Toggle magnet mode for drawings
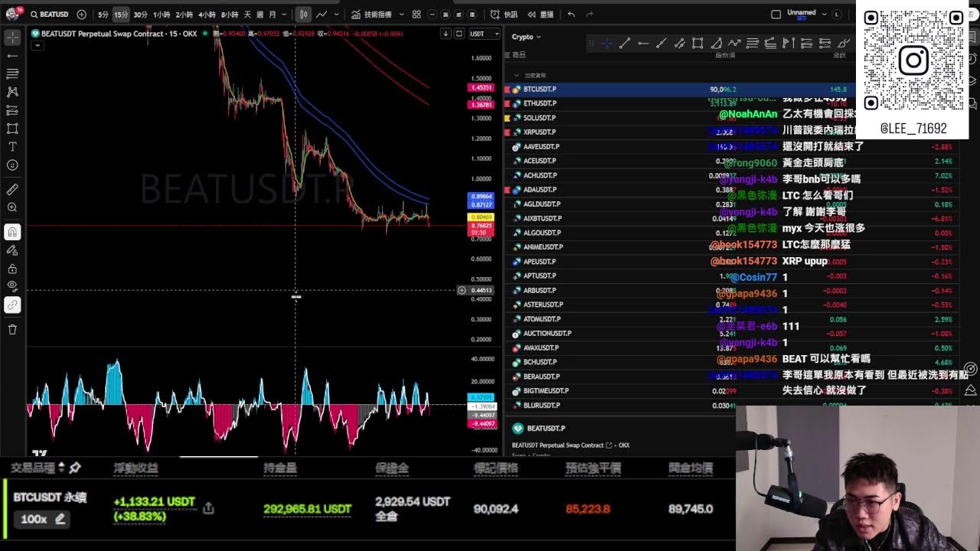The width and height of the screenshot is (980, 551). pyautogui.click(x=12, y=232)
